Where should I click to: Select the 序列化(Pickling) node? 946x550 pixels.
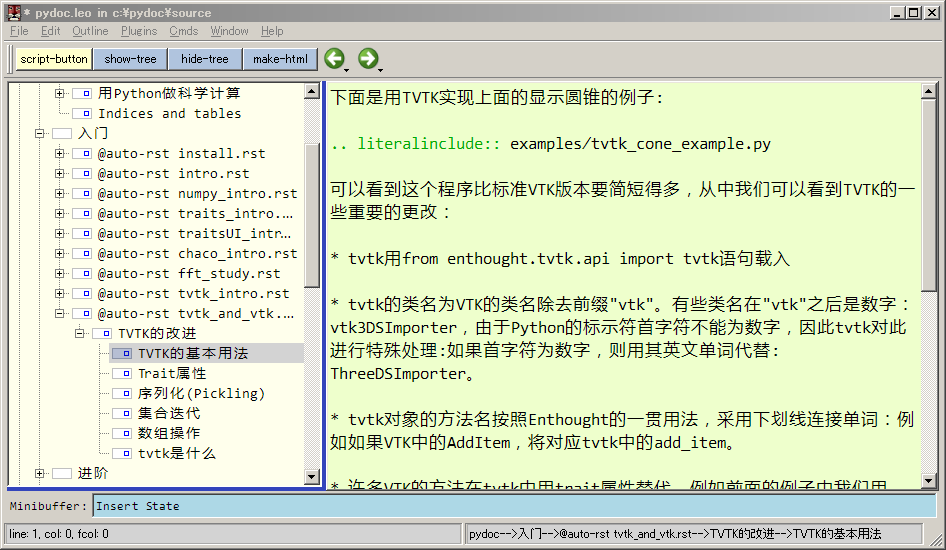point(202,394)
